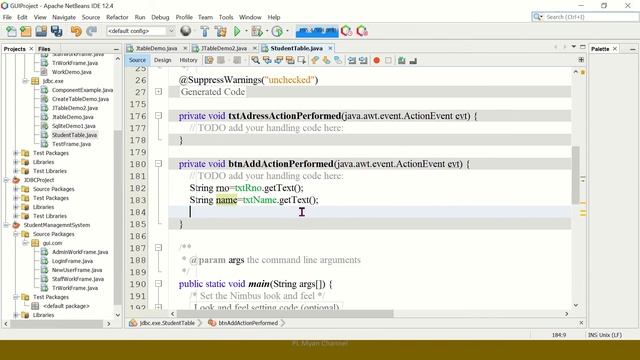Open the default config combo box
The height and width of the screenshot is (360, 640).
click(x=140, y=31)
